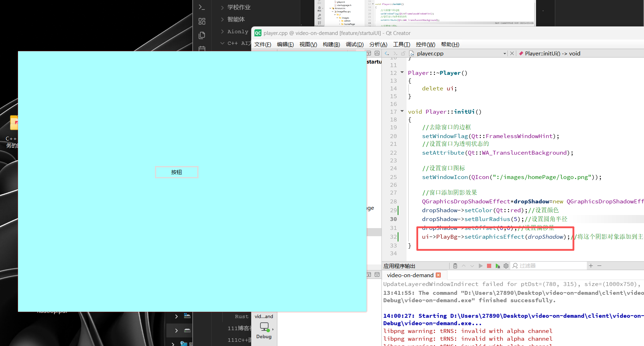Screen dimensions: 644x346
Task: Close the video-on-demand output tab
Action: tap(438, 275)
